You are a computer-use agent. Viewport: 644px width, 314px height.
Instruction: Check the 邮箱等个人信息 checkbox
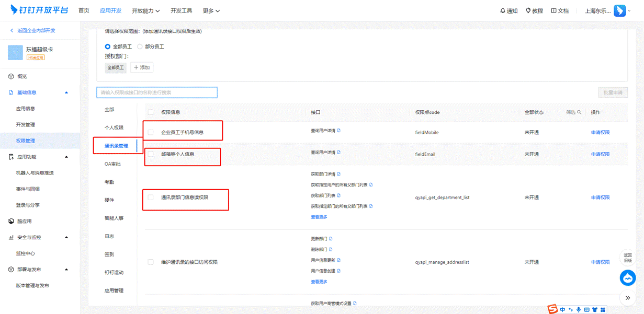coord(151,154)
